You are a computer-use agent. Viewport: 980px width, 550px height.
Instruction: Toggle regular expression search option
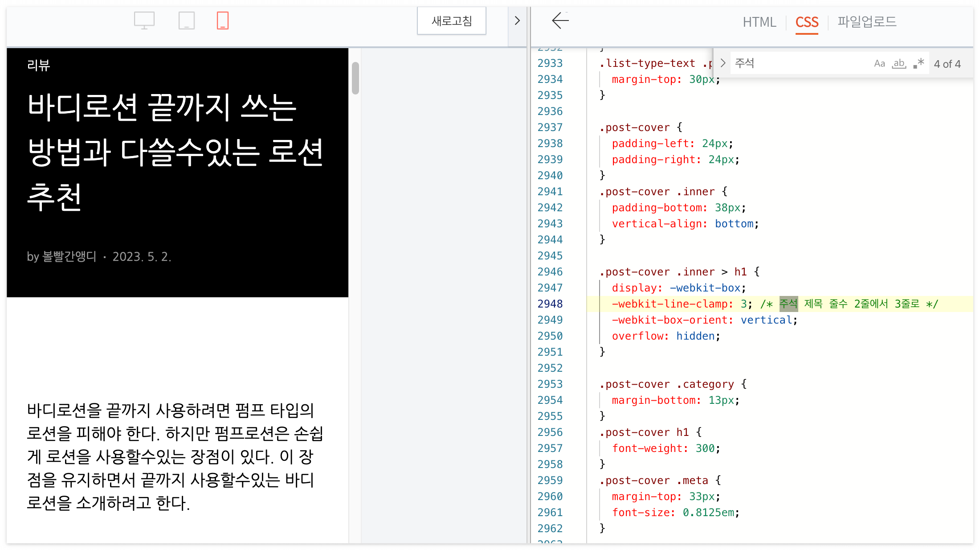[x=919, y=64]
